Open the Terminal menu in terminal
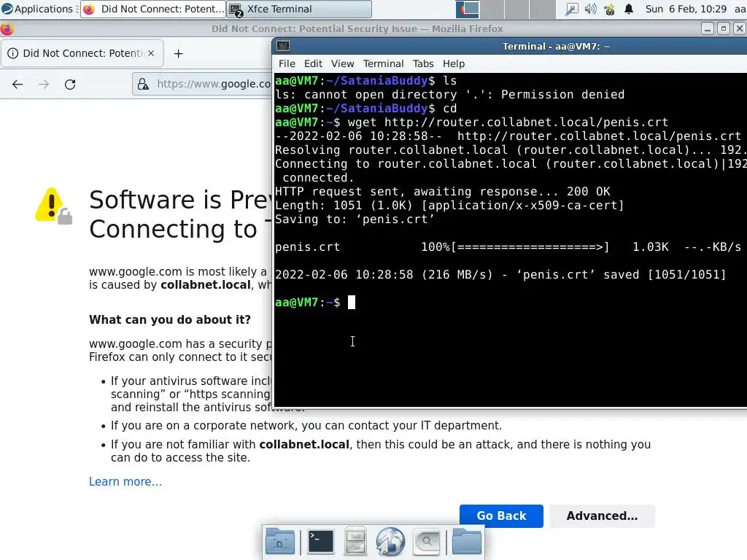Viewport: 747px width, 560px height. click(383, 64)
